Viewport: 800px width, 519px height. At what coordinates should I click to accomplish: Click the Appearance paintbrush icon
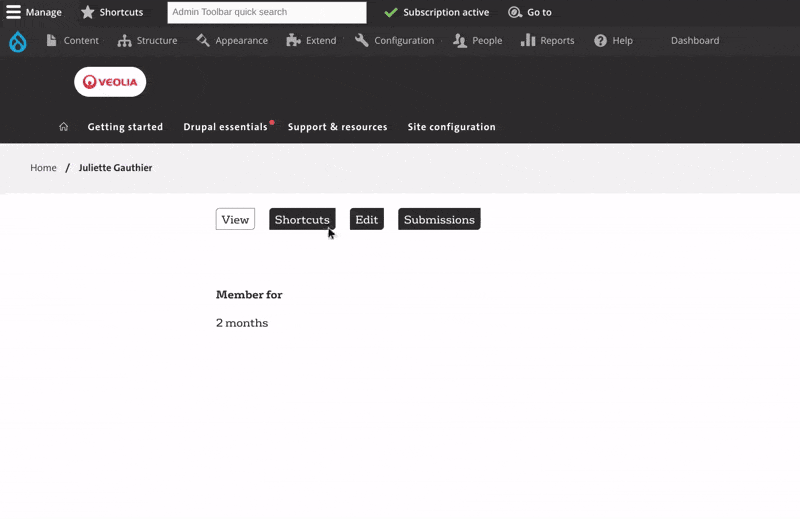coord(203,40)
